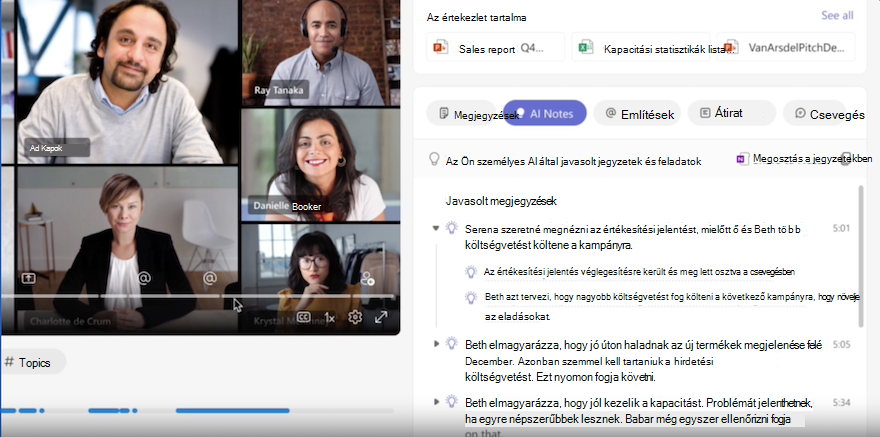Click Megosztás a jegyzetekben OneNote button
Viewport: 880px width, 437px height.
[x=804, y=159]
